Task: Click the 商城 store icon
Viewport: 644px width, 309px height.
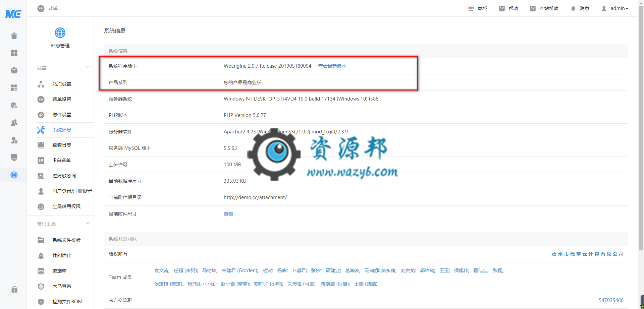Action: (471, 8)
